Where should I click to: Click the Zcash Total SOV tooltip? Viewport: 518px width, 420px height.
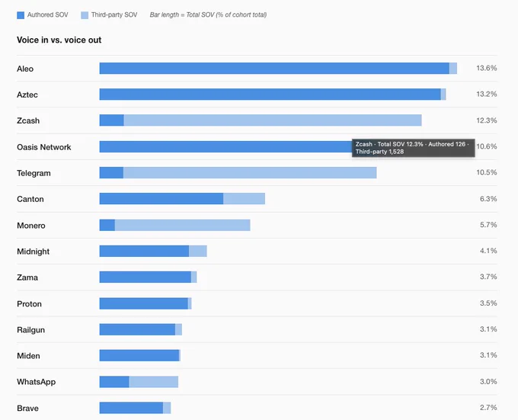click(x=414, y=148)
